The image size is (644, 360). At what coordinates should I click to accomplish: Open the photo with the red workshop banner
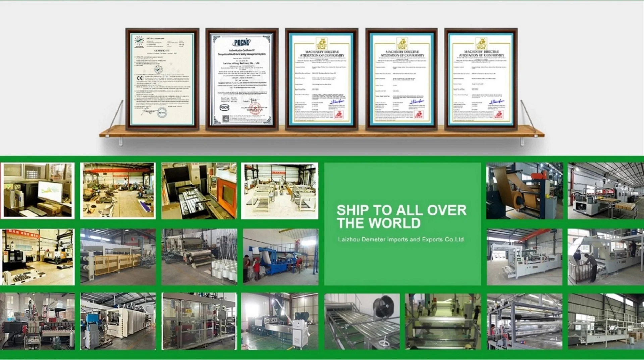coord(38,257)
